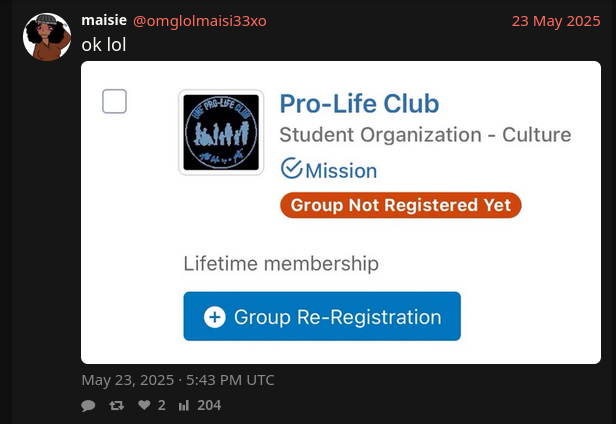Screen dimensions: 616x424
Task: Click the Group Not Registered Yet badge
Action: coord(400,205)
